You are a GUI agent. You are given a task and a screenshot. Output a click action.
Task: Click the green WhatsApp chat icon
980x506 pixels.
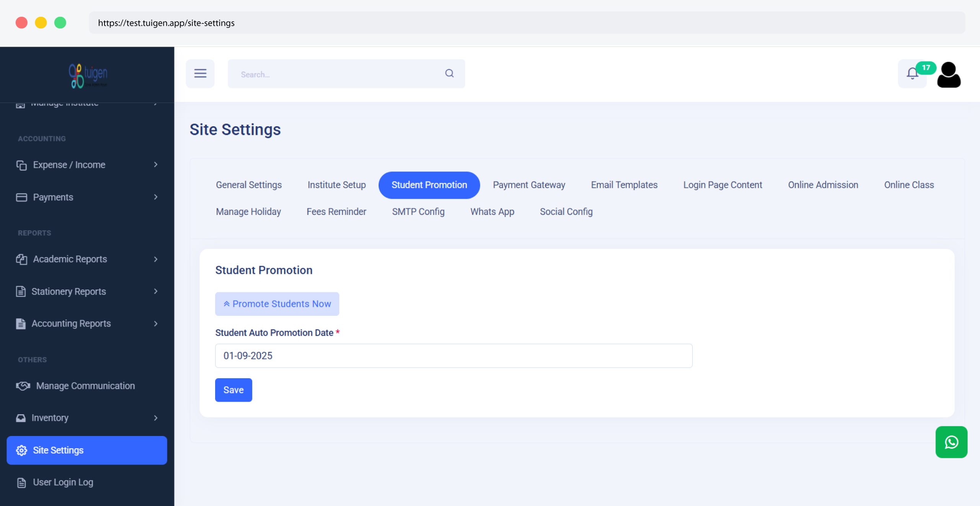click(951, 442)
